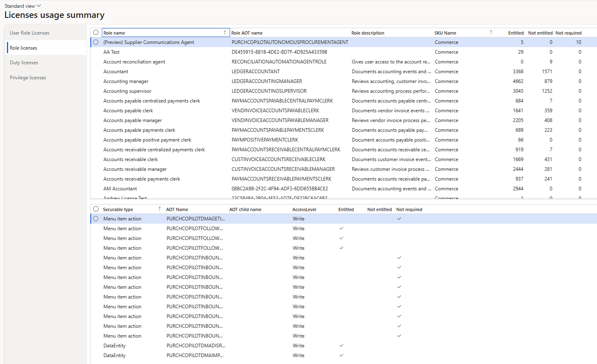Click the Role AOT name column header
Image resolution: width=597 pixels, height=364 pixels.
tap(247, 33)
